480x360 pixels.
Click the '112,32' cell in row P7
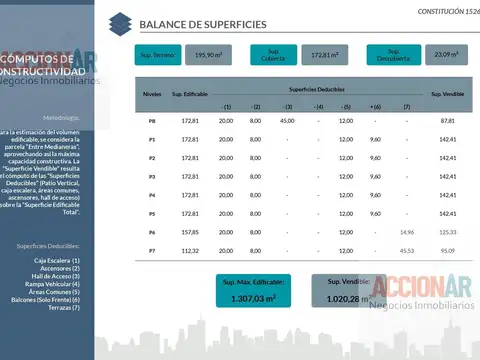tap(190, 251)
